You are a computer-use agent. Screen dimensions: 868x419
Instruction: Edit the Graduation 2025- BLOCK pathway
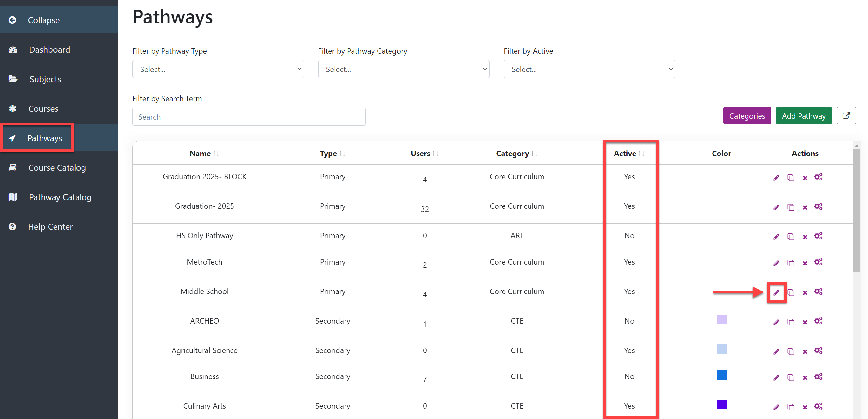[776, 178]
